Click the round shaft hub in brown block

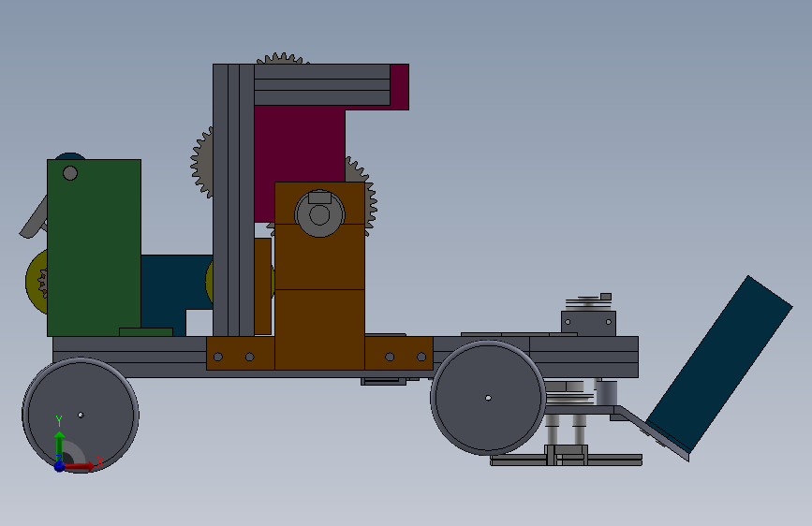point(319,213)
